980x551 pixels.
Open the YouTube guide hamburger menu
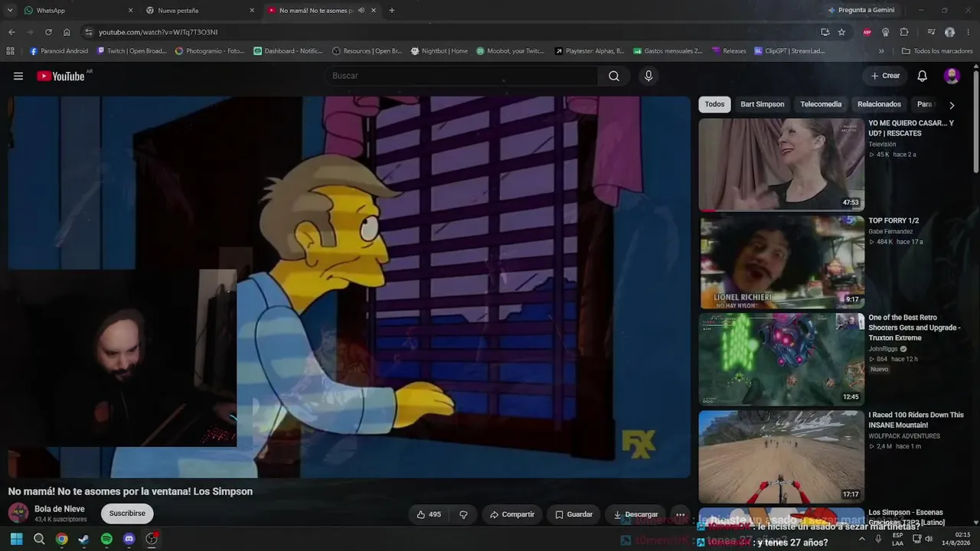click(x=18, y=76)
